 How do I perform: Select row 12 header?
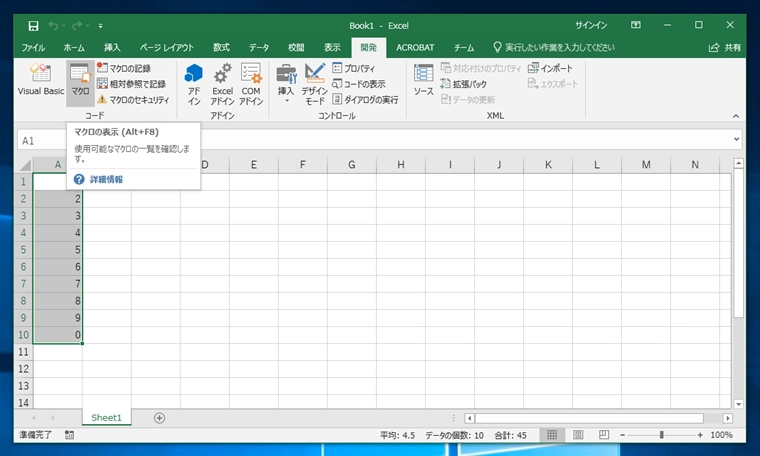tap(23, 369)
